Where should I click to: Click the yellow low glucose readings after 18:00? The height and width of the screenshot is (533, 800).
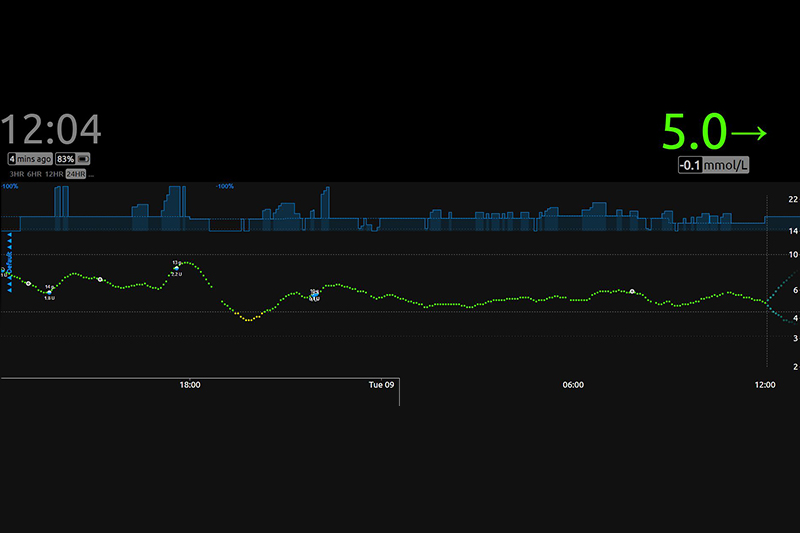coord(248,318)
